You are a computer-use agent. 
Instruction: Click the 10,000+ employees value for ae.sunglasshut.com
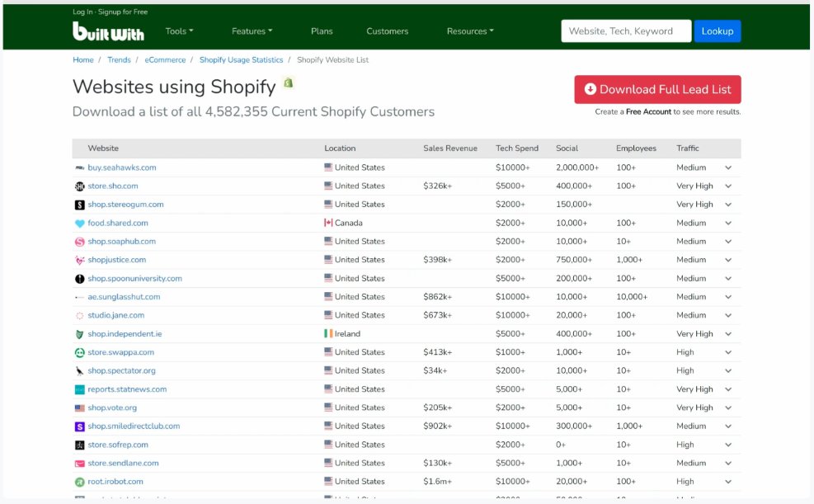point(632,297)
